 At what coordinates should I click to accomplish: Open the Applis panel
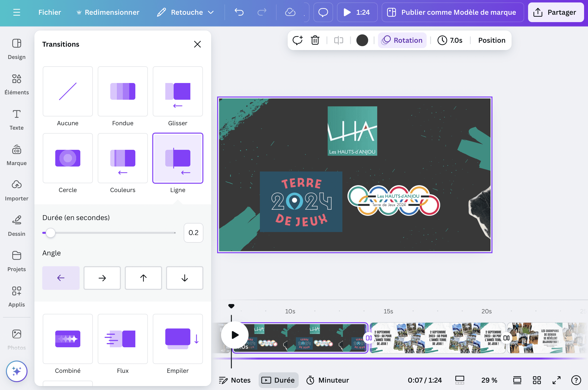pyautogui.click(x=17, y=296)
